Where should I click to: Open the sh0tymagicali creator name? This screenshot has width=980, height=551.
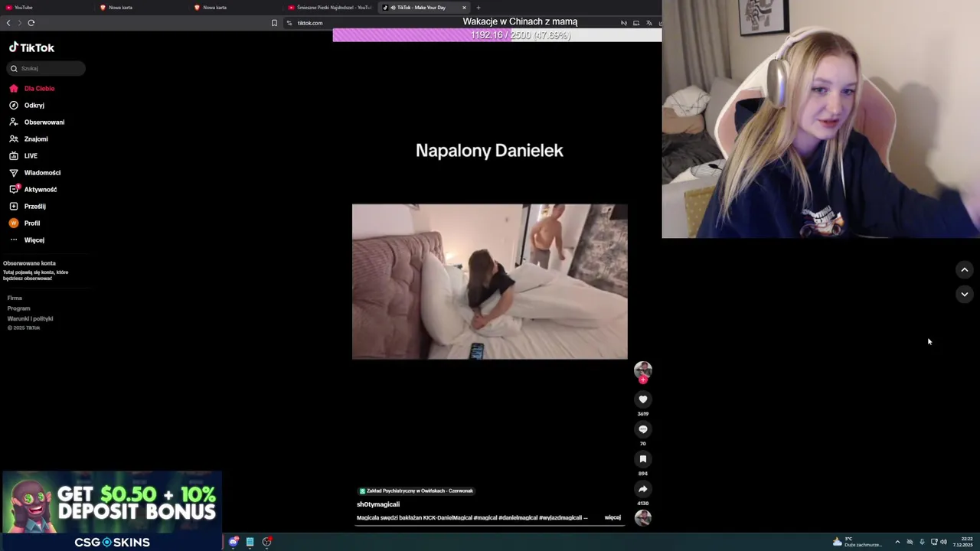[x=378, y=504]
